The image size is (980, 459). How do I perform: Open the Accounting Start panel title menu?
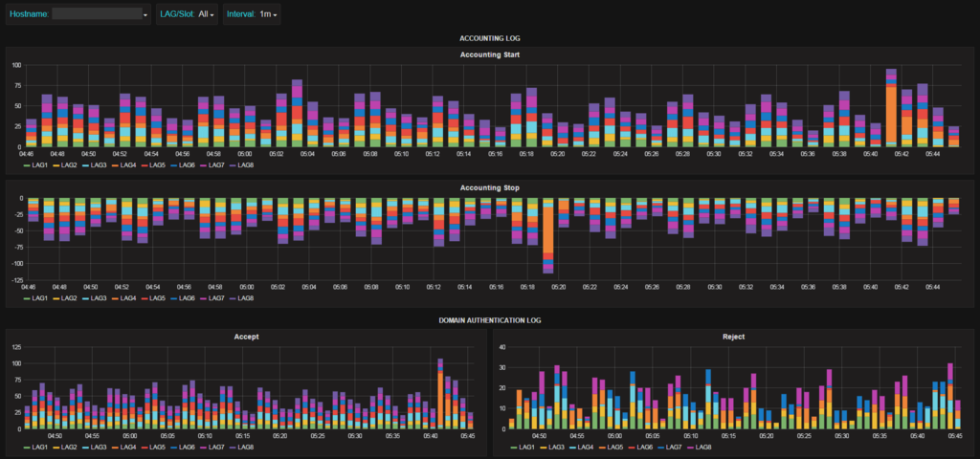coord(489,55)
